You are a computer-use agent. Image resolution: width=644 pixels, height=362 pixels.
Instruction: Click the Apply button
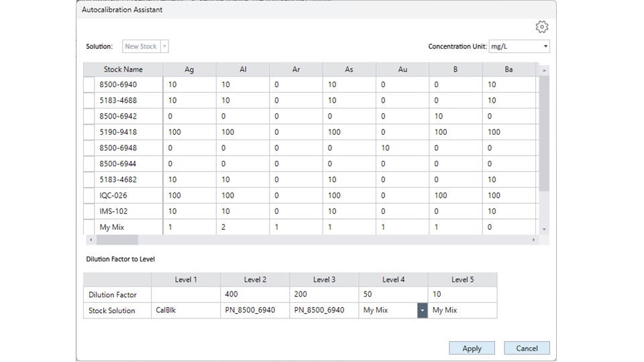[472, 348]
